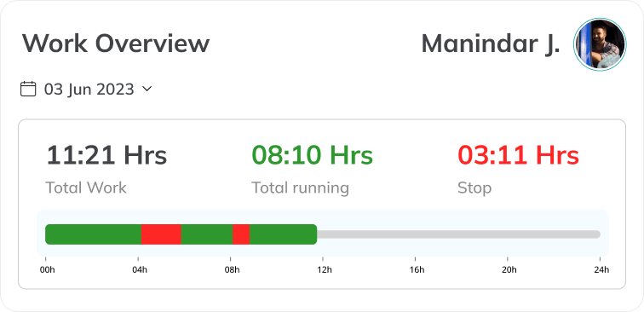Select the red 03:11 Hrs stop value
644x312 pixels.
tap(518, 155)
